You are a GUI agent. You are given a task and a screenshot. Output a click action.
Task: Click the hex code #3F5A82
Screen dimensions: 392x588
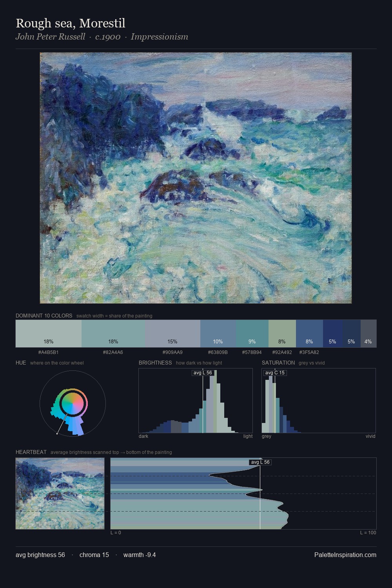pos(309,352)
